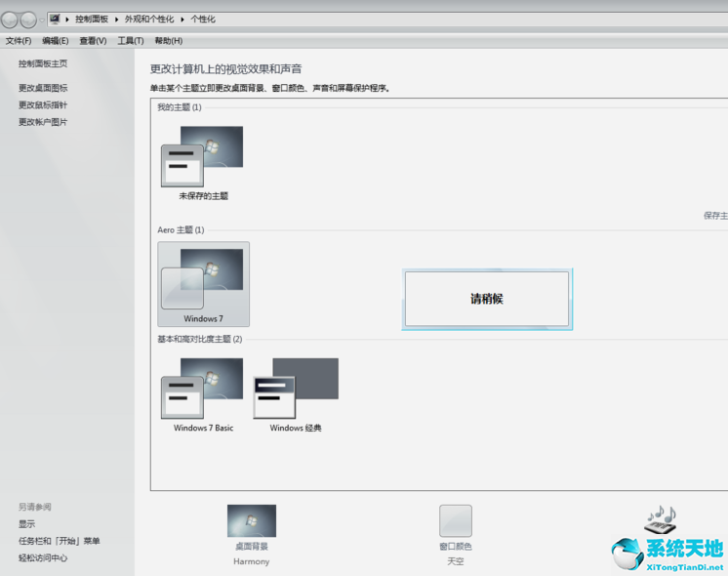Screen dimensions: 728x576
Task: Click the 桌面背景 label text
Action: click(251, 547)
